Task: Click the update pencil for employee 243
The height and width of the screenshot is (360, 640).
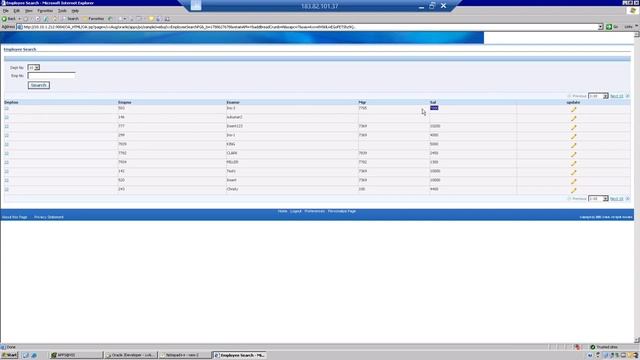Action: pyautogui.click(x=573, y=190)
